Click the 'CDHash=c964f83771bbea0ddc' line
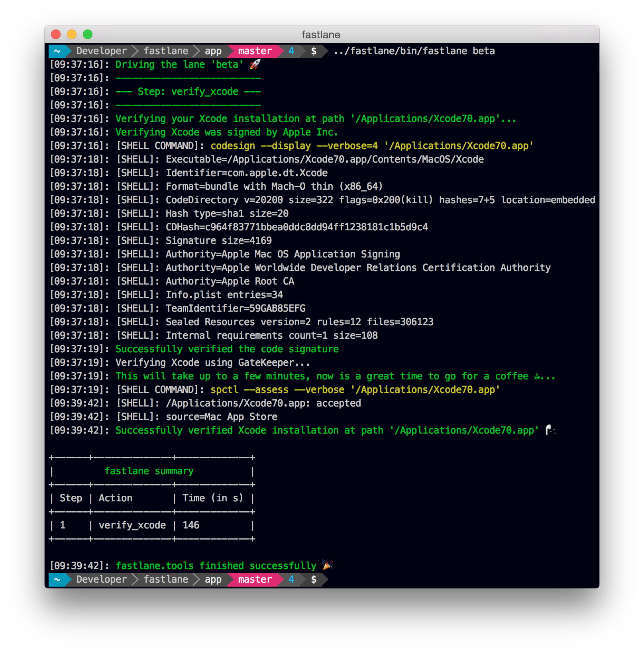Screen dimensions: 644x652 click(x=297, y=227)
